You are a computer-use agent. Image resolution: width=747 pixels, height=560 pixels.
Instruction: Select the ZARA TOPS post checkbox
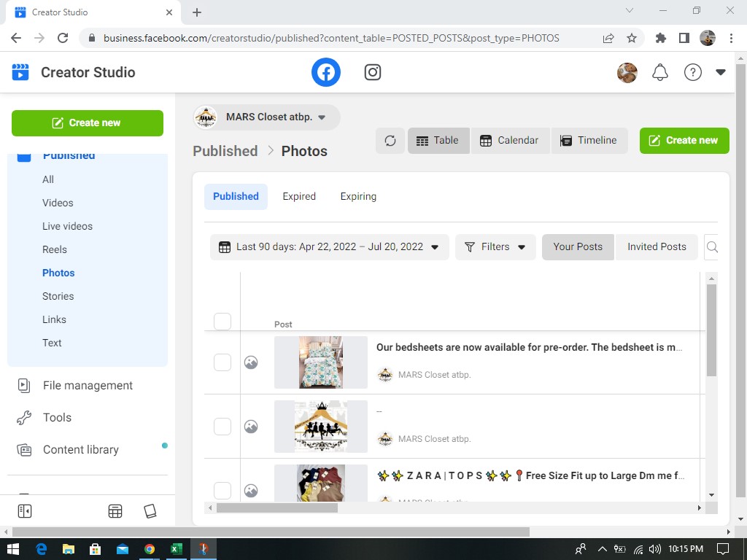pos(222,491)
